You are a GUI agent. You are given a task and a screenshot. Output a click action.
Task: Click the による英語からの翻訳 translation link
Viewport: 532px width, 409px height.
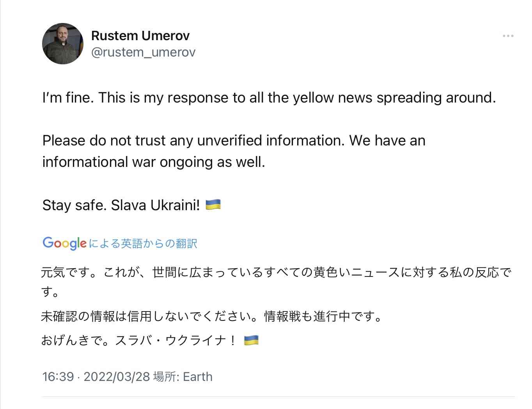tap(143, 244)
